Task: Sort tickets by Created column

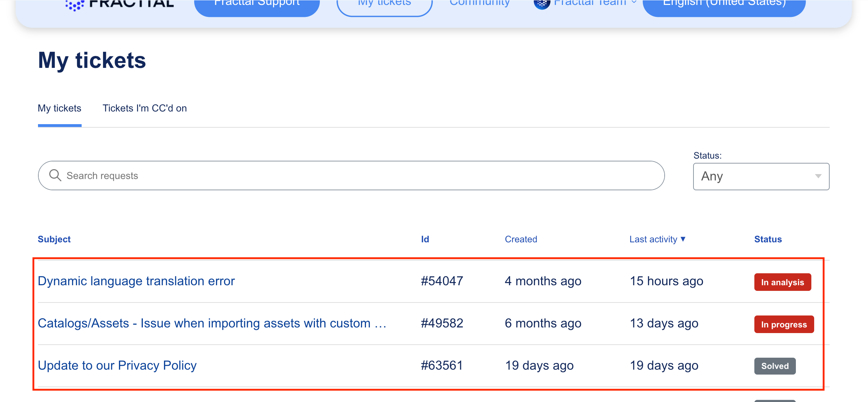Action: pos(521,239)
